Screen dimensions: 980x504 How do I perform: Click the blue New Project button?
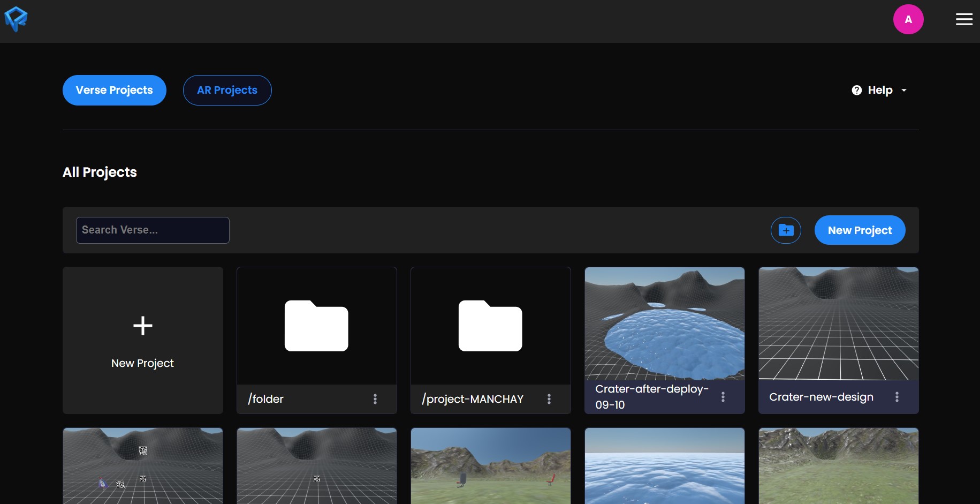[x=860, y=230]
